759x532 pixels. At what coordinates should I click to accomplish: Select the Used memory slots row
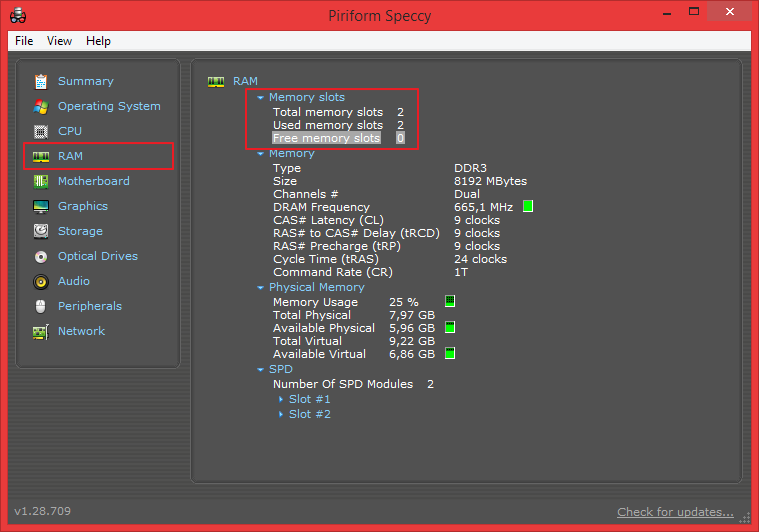click(x=338, y=125)
